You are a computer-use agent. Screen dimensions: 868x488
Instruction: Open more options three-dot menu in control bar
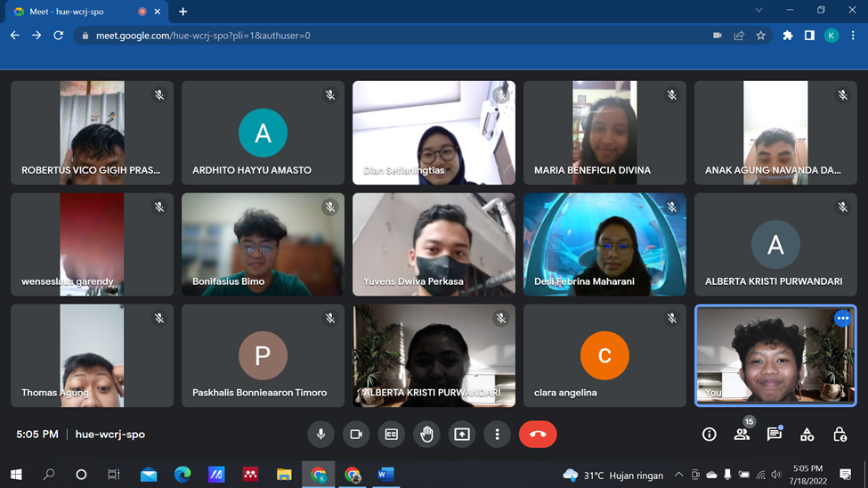tap(497, 435)
